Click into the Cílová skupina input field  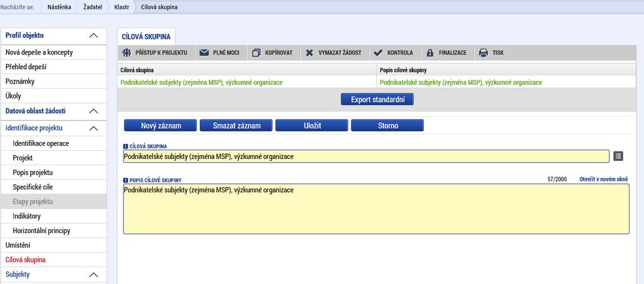tap(366, 156)
